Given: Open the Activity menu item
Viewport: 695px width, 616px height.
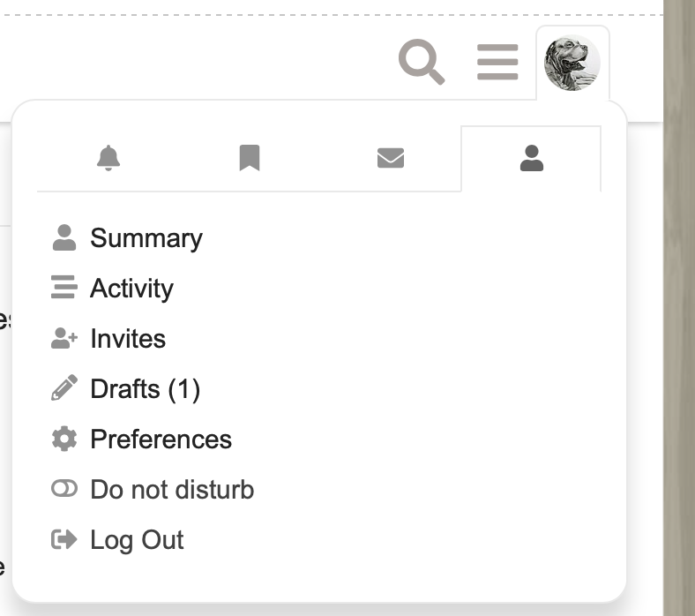Looking at the screenshot, I should pos(131,289).
